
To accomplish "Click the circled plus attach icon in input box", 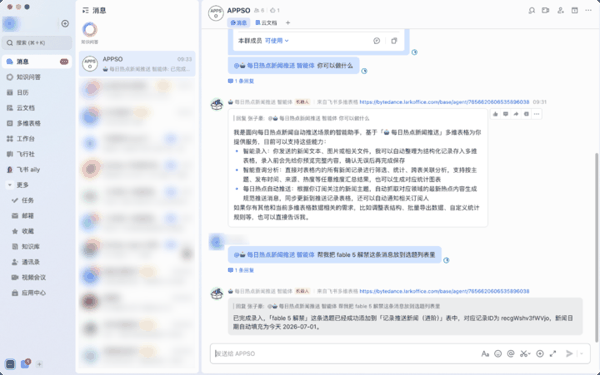I will [x=540, y=354].
